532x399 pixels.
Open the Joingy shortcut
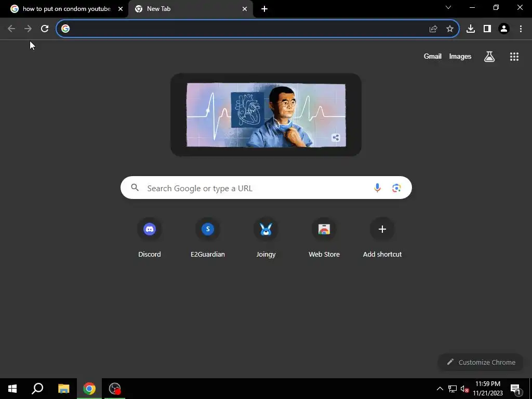(x=266, y=238)
